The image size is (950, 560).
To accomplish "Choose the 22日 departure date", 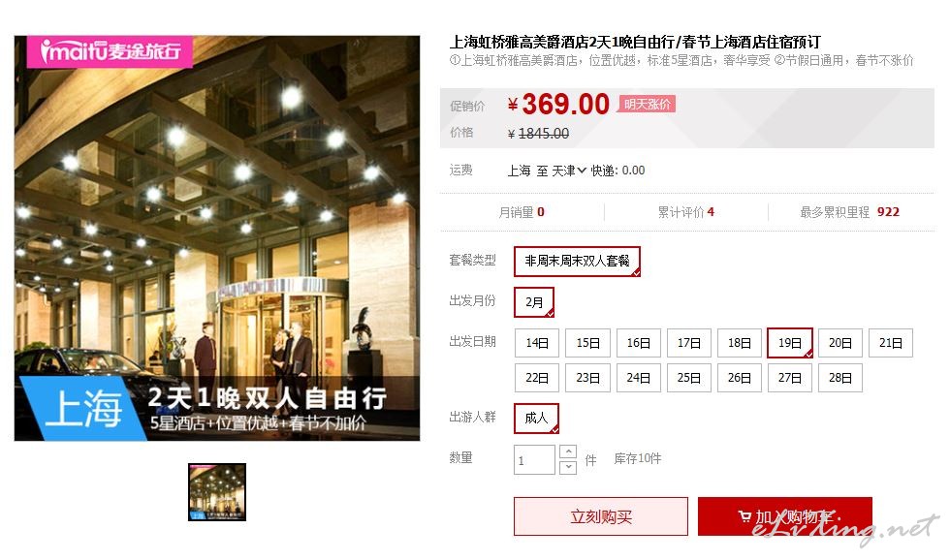I will point(537,378).
